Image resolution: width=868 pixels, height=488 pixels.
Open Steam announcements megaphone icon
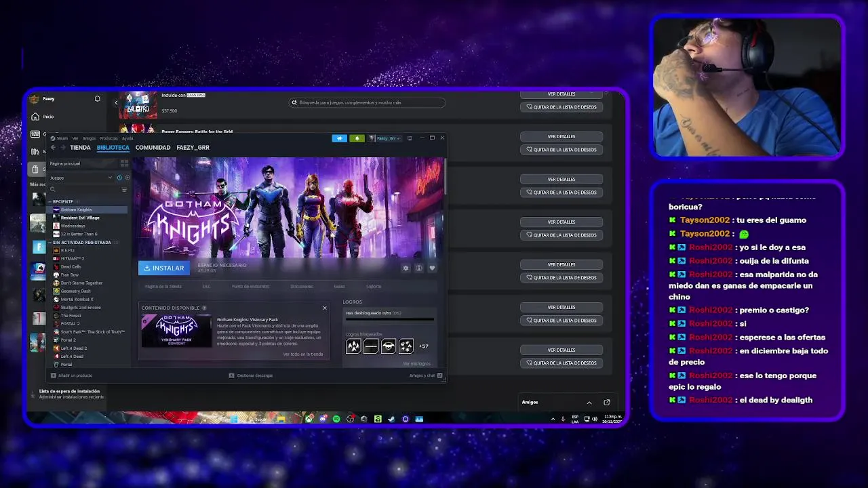pos(339,138)
